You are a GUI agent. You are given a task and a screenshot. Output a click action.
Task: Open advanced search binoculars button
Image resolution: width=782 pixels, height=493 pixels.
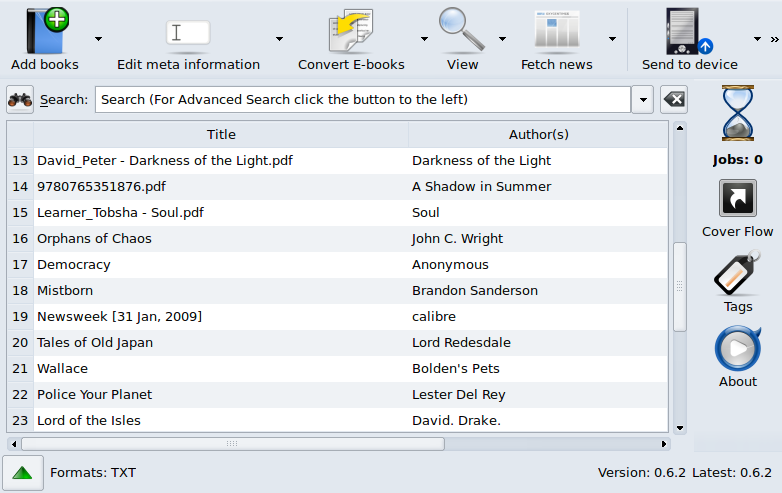[x=20, y=100]
